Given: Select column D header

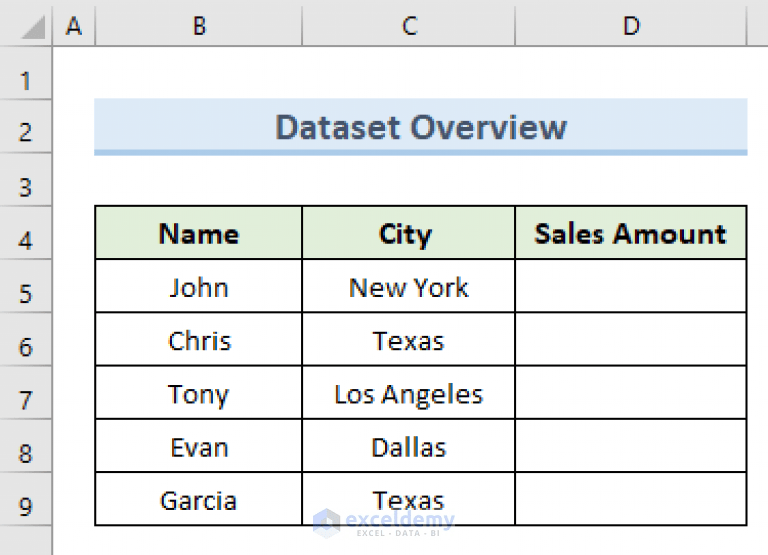Looking at the screenshot, I should [631, 24].
